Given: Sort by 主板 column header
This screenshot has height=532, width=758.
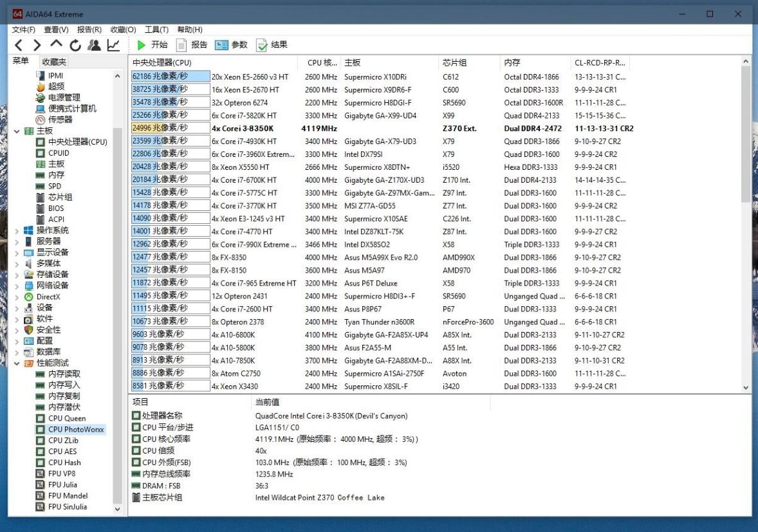Looking at the screenshot, I should [389, 63].
